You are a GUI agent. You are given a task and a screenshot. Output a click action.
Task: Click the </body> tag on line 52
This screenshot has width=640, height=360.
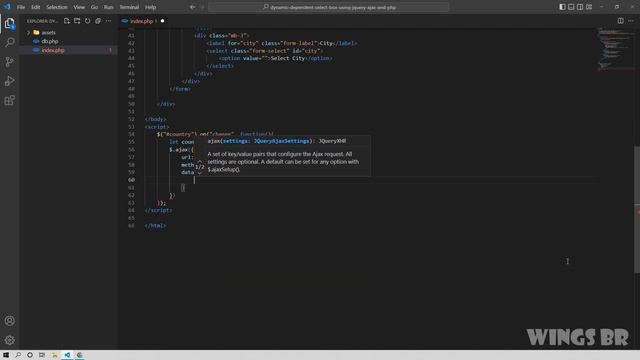click(155, 119)
